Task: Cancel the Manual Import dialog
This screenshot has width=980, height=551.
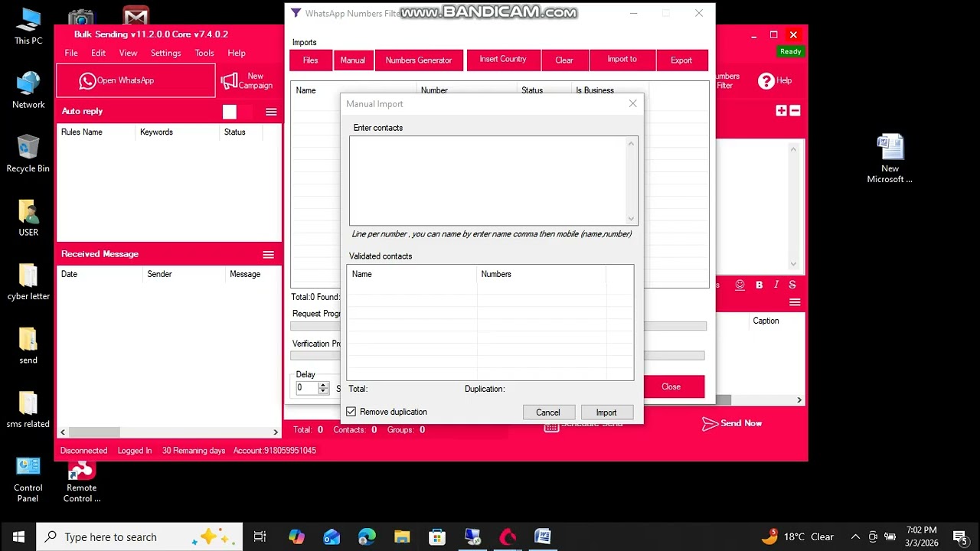Action: tap(548, 412)
